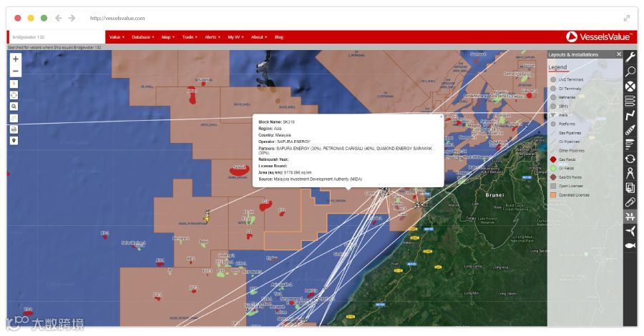Open the magnifier search tool in sidebar

click(x=630, y=71)
